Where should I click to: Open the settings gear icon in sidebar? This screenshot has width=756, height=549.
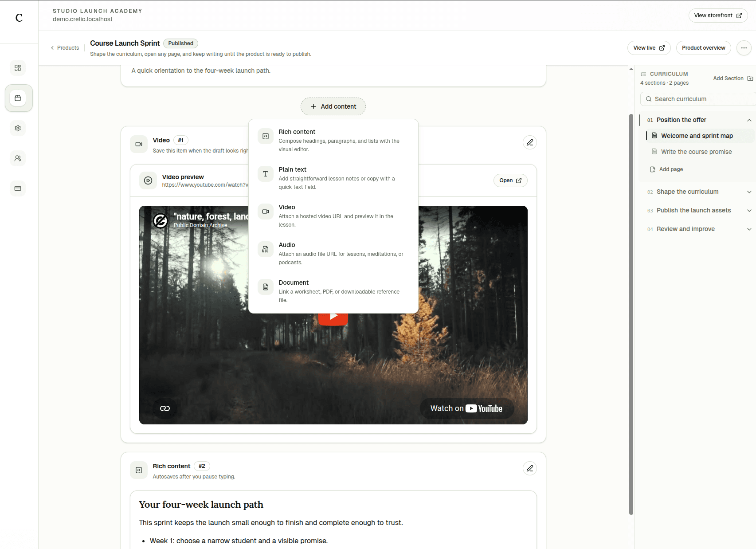pyautogui.click(x=18, y=128)
